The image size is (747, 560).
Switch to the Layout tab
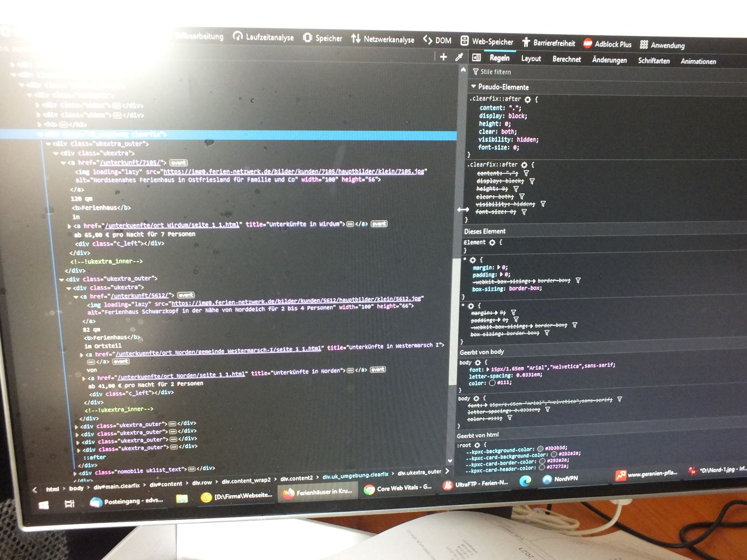tap(531, 58)
